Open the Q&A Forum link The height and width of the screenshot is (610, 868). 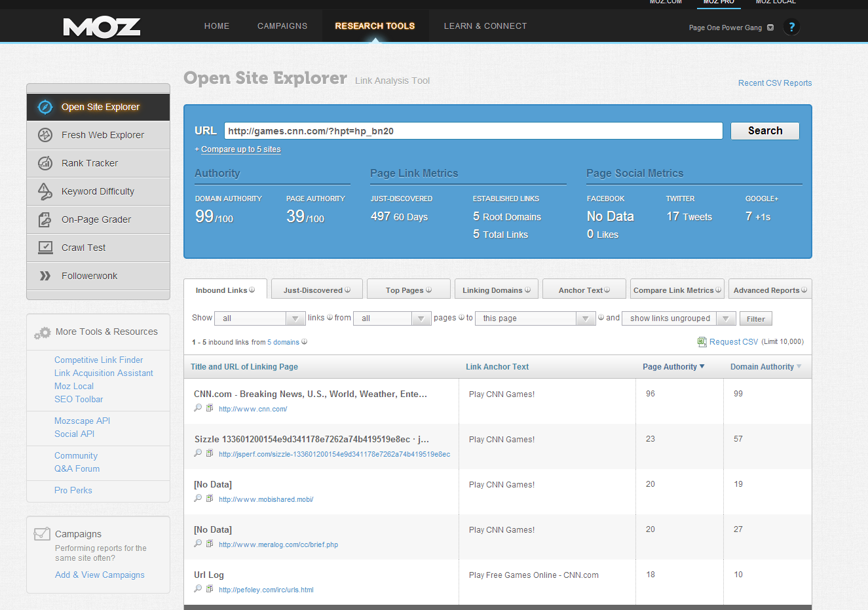77,468
